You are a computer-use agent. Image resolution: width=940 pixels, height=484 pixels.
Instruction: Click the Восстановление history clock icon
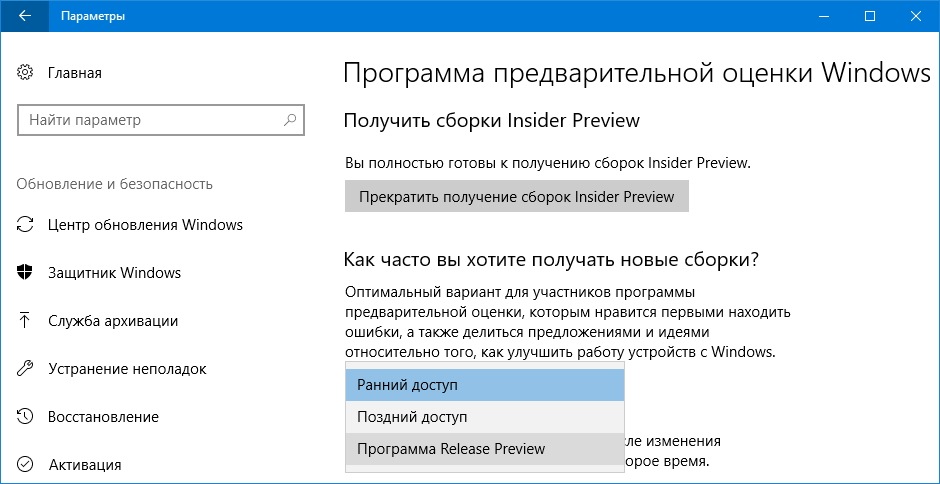[x=25, y=416]
